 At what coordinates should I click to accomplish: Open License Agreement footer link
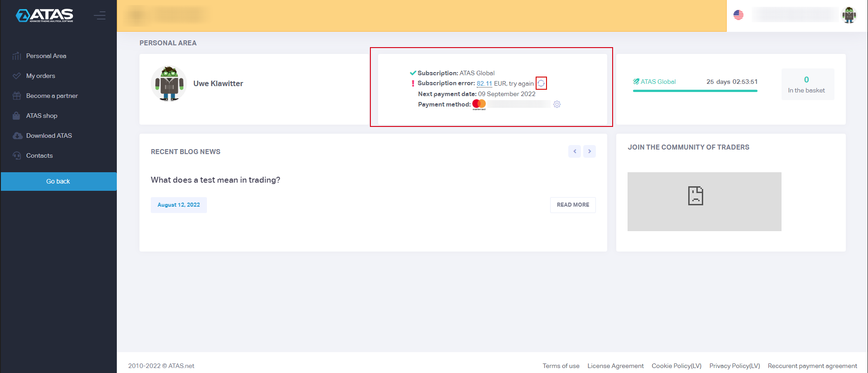(x=615, y=366)
